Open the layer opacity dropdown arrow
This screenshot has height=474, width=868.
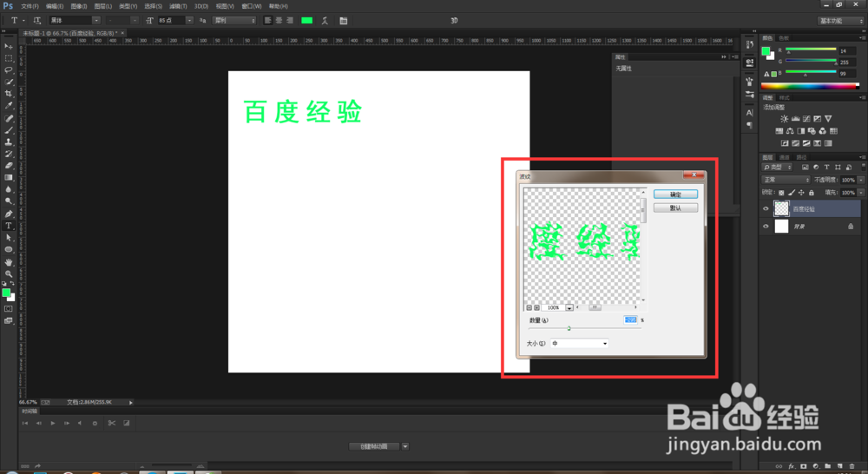coord(861,180)
